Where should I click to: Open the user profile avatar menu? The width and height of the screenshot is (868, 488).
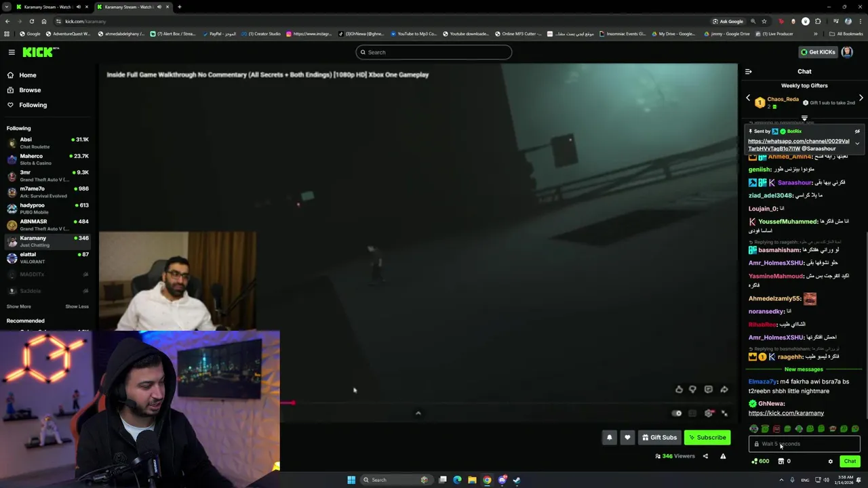pos(847,52)
